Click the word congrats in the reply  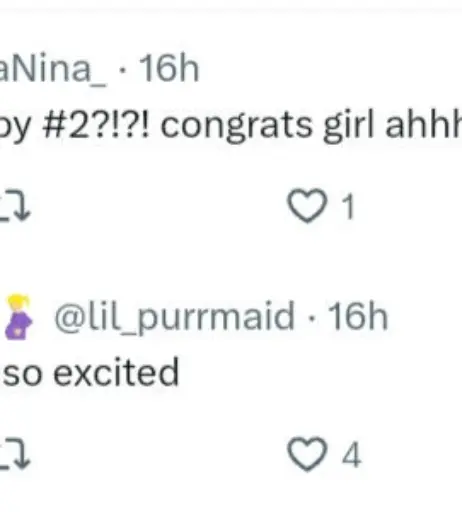237,126
